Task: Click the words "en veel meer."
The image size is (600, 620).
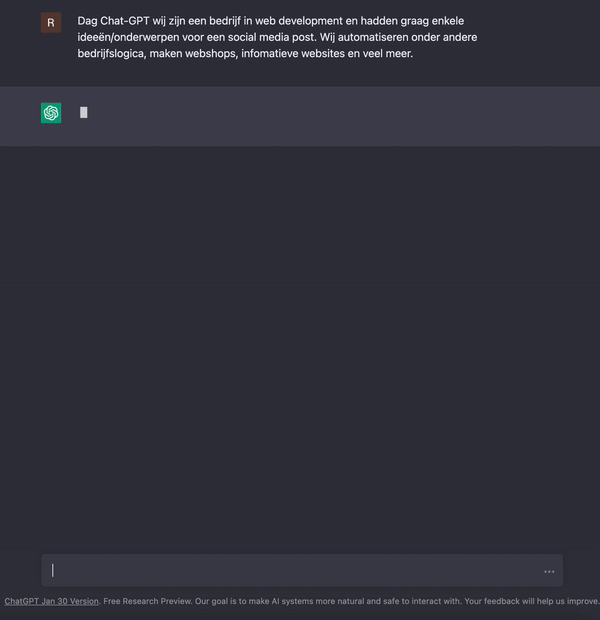Action: (380, 53)
